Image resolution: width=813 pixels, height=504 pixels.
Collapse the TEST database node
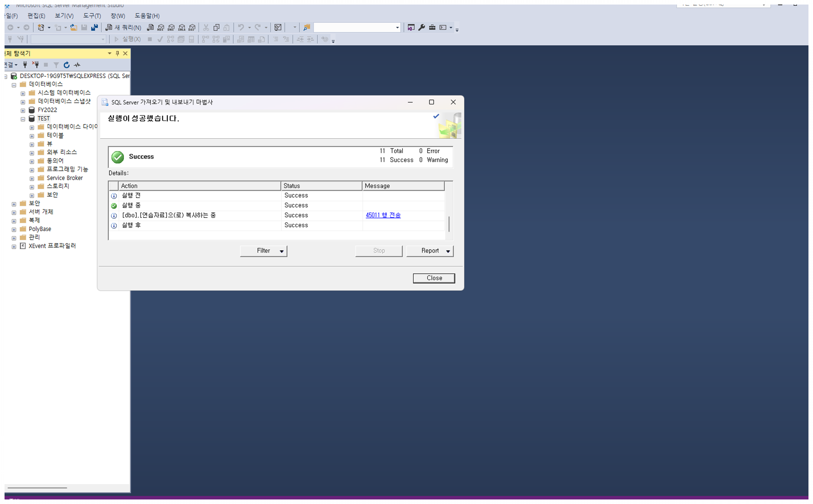coord(23,119)
